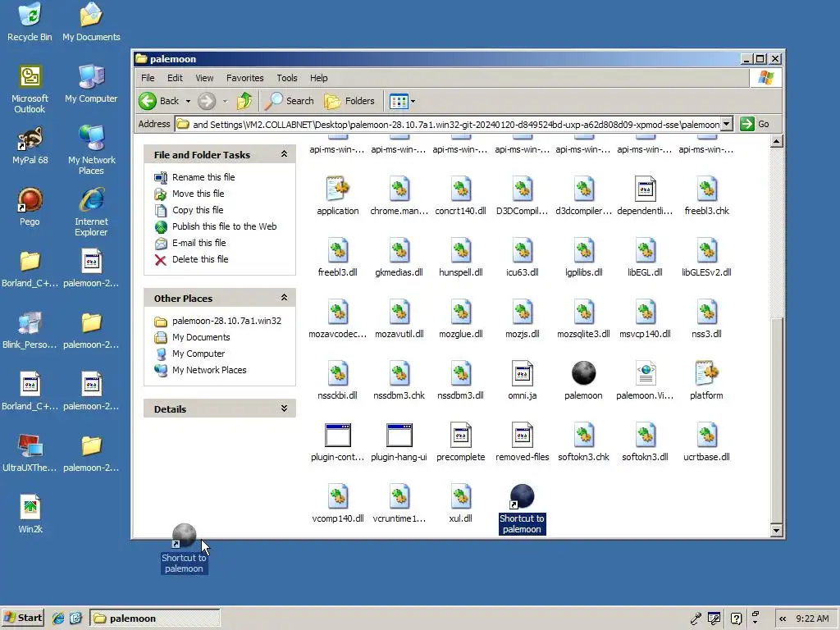Click Publish this file to the Web
Viewport: 840px width, 630px height.
click(x=224, y=226)
